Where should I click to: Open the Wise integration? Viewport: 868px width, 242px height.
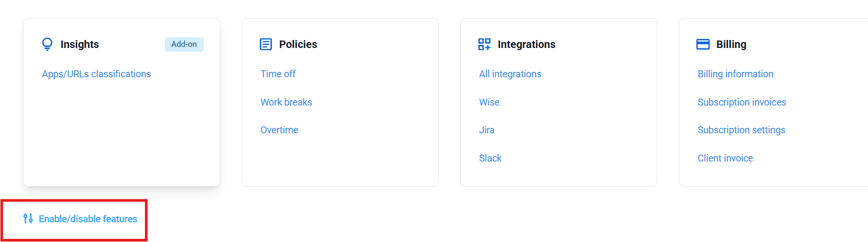click(489, 102)
